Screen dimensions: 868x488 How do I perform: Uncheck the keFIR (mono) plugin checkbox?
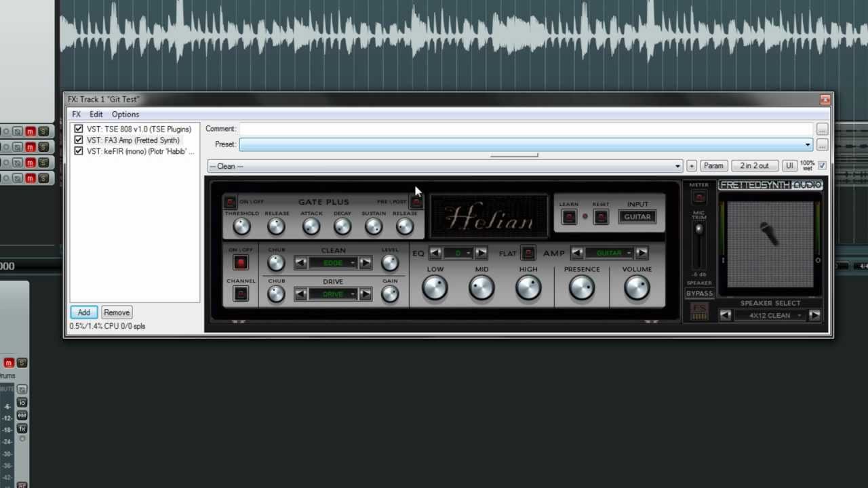79,151
